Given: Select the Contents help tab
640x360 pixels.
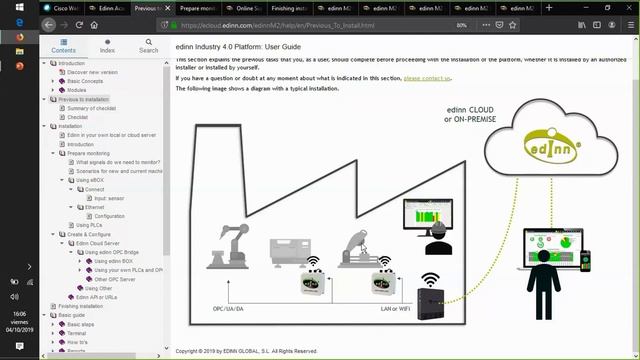Looking at the screenshot, I should coord(64,46).
